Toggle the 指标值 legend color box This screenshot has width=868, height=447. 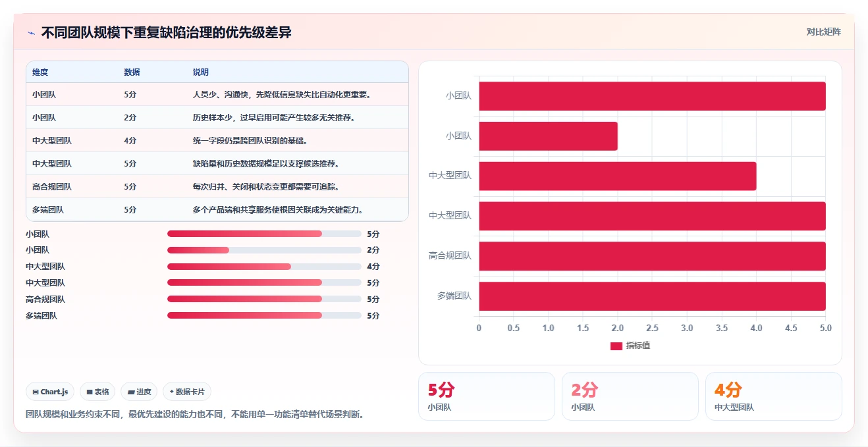[x=616, y=346]
